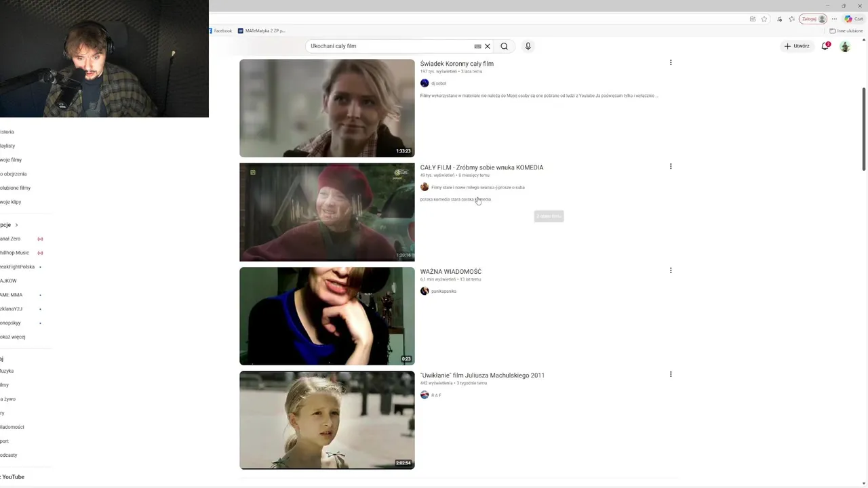
Task: Open Polubione filmy in sidebar
Action: pos(15,188)
